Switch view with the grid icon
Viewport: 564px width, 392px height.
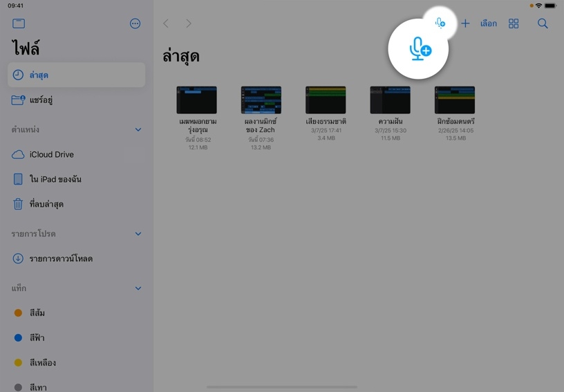(514, 24)
